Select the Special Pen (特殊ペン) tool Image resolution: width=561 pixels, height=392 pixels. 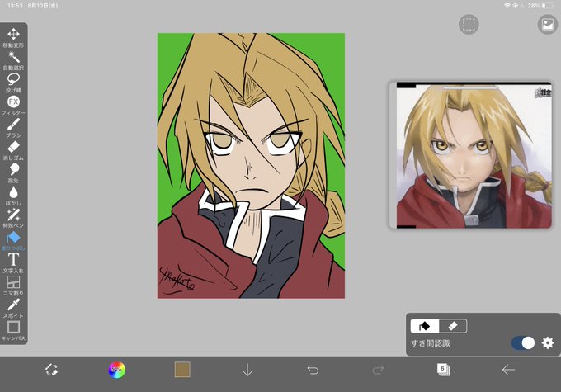tap(13, 219)
